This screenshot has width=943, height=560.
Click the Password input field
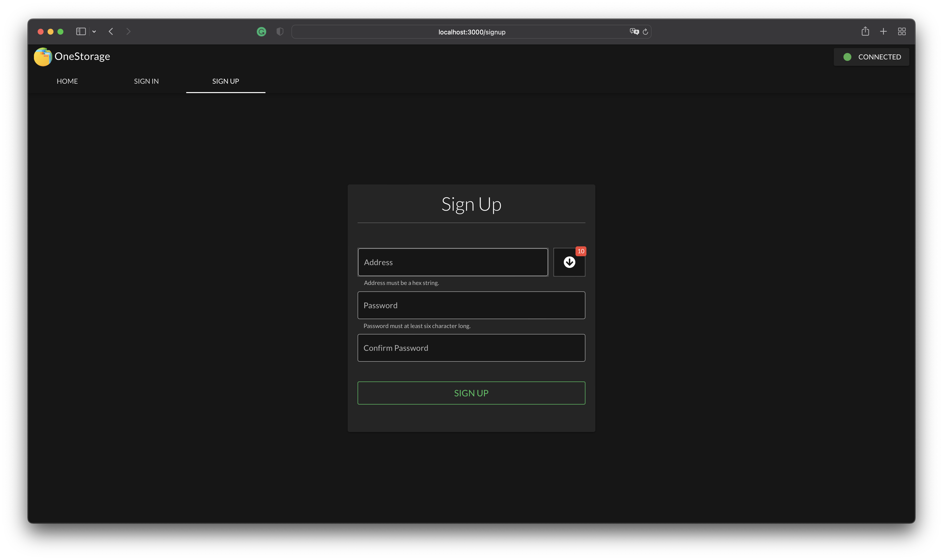coord(471,305)
